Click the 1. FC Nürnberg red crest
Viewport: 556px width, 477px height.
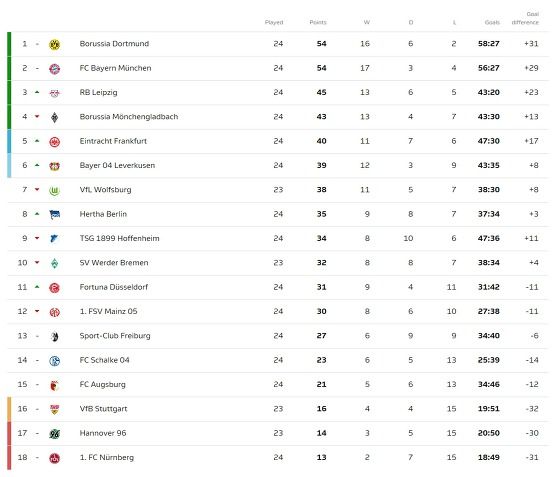point(54,458)
